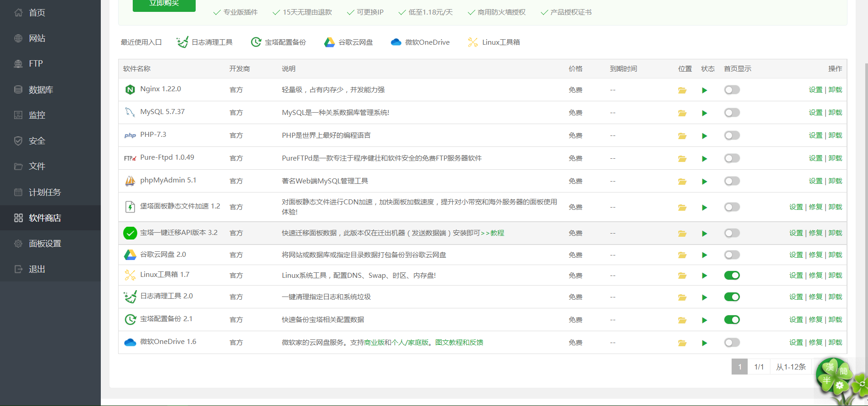The height and width of the screenshot is (406, 868).
Task: Disable homepage display for 宝塔配置备份 2.1
Action: [732, 320]
